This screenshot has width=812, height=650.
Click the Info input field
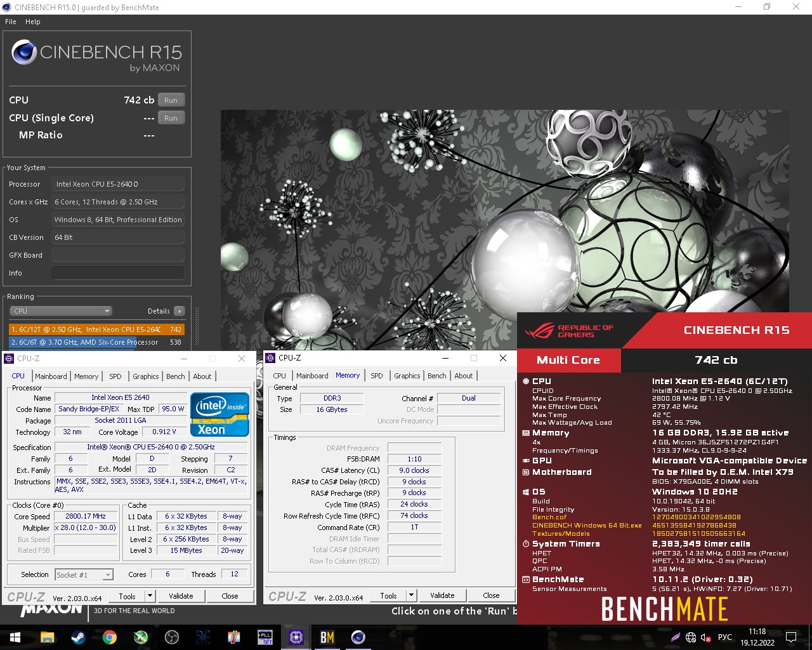pyautogui.click(x=118, y=273)
